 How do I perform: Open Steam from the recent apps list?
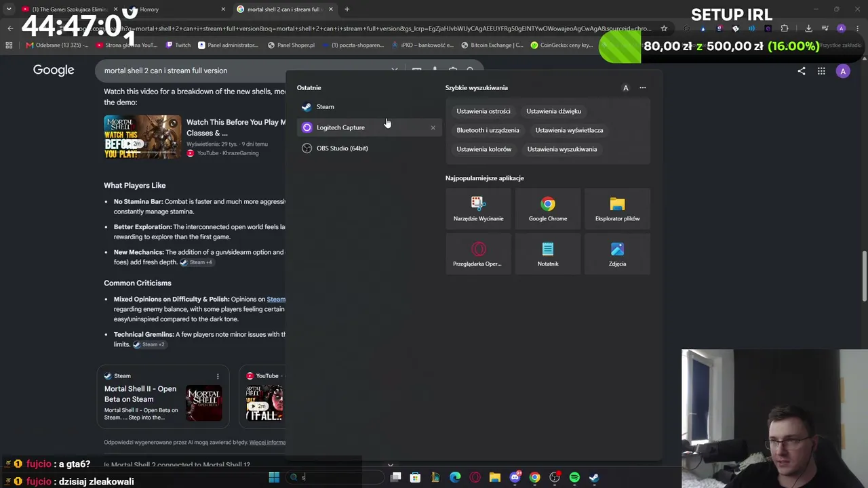[x=369, y=106]
